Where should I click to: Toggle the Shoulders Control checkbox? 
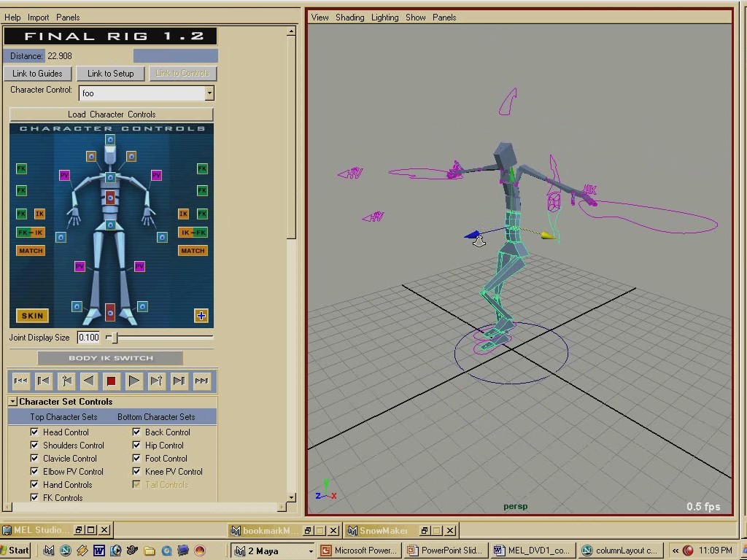pyautogui.click(x=34, y=446)
